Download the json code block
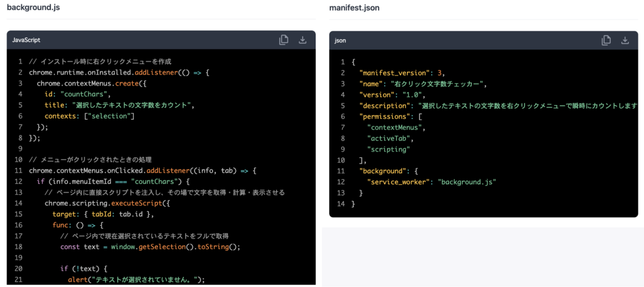Image resolution: width=644 pixels, height=287 pixels. [625, 40]
